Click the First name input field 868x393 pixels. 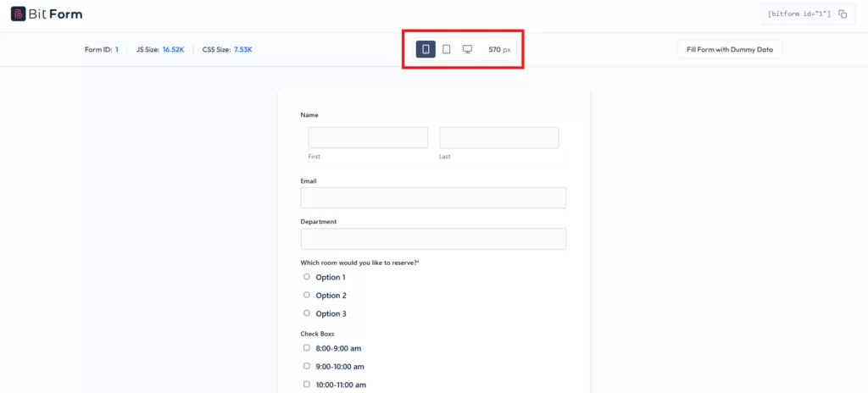click(x=368, y=137)
